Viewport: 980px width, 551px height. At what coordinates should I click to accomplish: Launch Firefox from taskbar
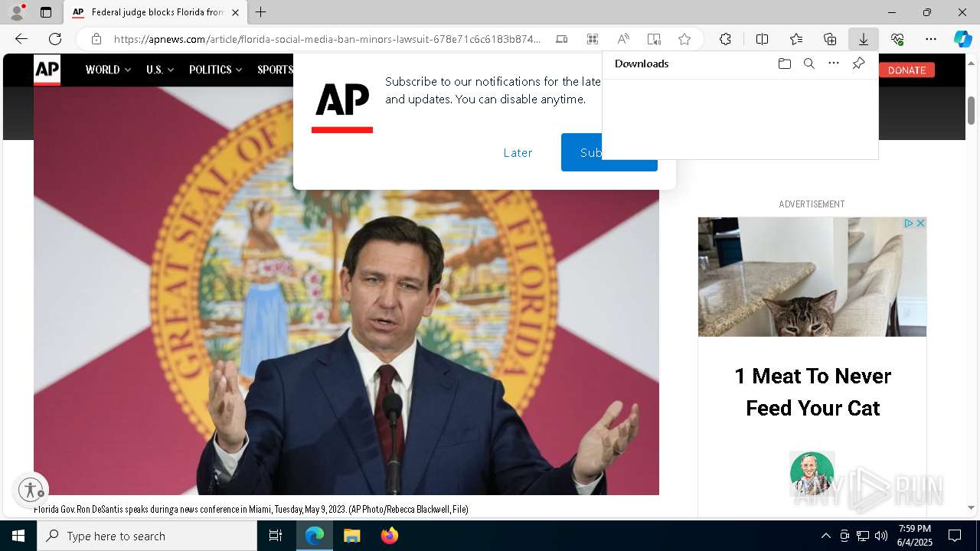[x=390, y=536]
